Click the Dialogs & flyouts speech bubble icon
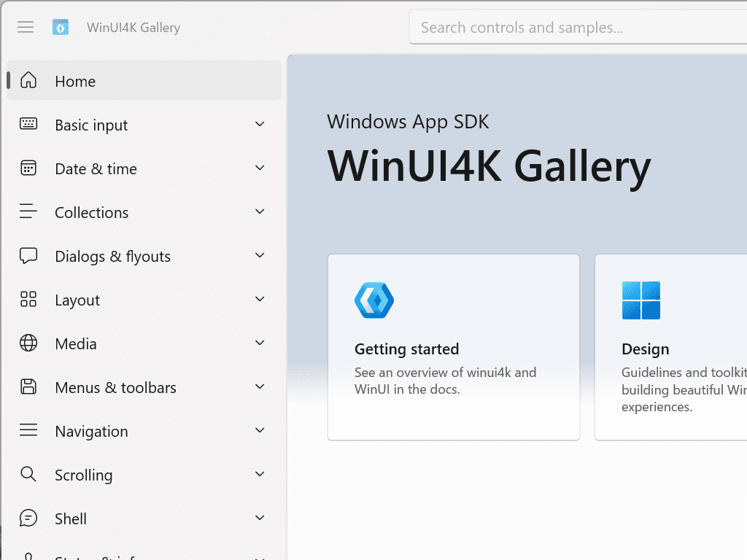The height and width of the screenshot is (560, 747). tap(28, 255)
